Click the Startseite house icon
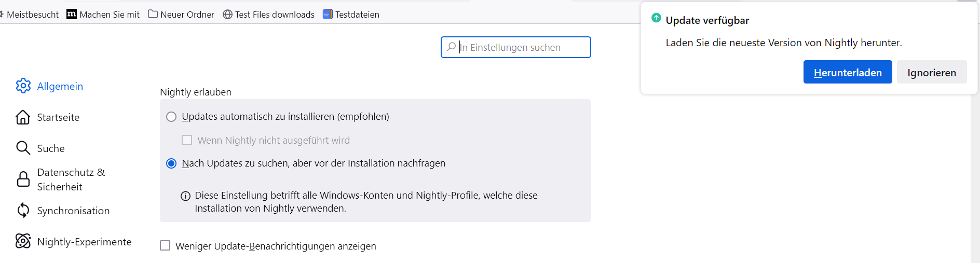This screenshot has width=980, height=263. pyautogui.click(x=23, y=117)
